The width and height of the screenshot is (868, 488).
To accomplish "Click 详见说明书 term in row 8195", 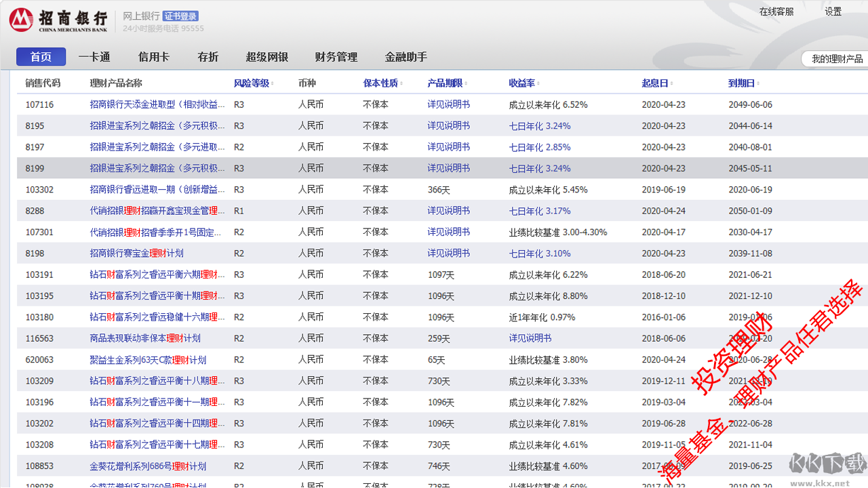I will coord(448,126).
